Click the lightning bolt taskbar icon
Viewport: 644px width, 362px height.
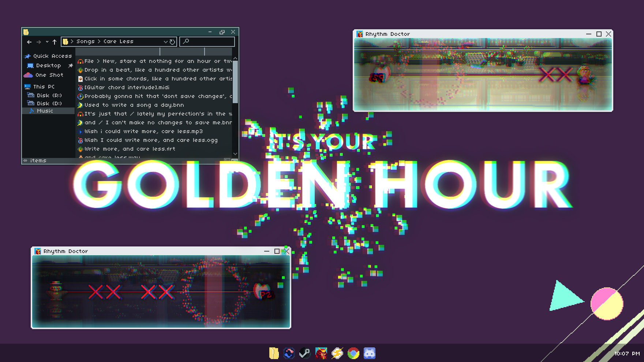point(337,353)
